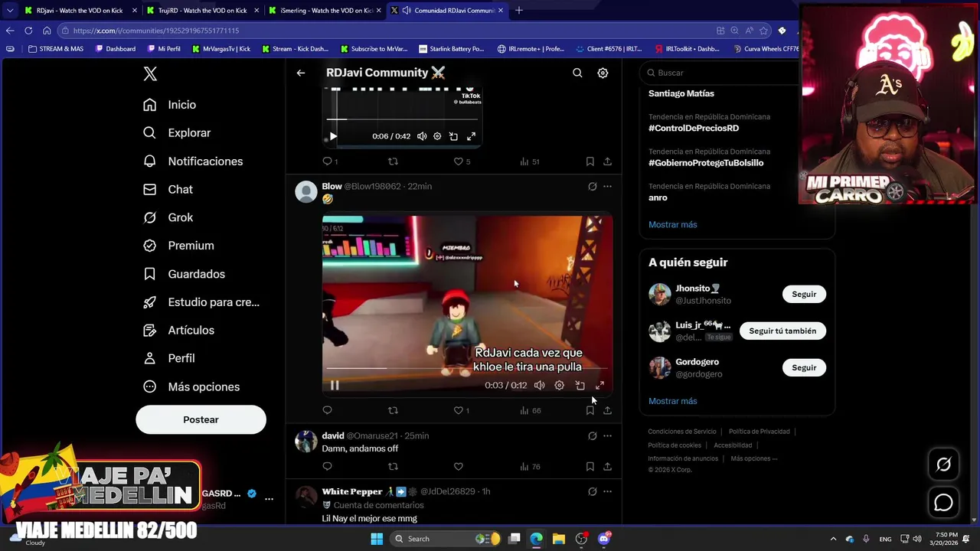Open Inicio in the sidebar

click(x=170, y=105)
